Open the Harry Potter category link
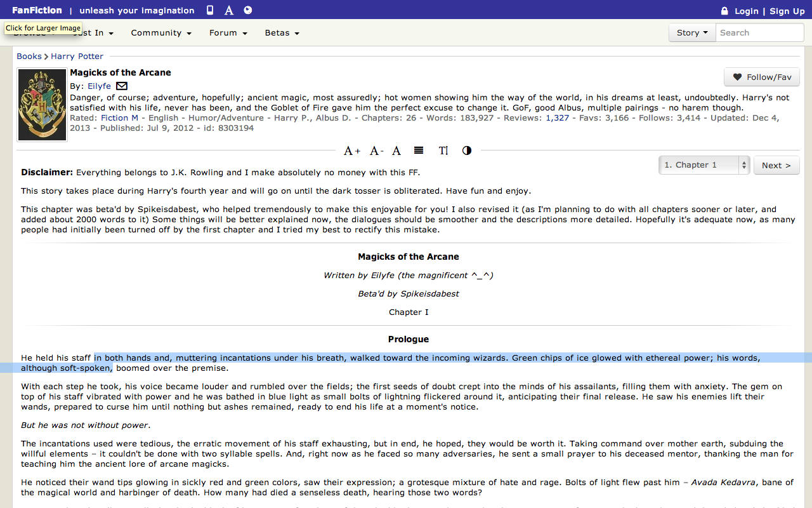The height and width of the screenshot is (508, 812). tap(77, 57)
